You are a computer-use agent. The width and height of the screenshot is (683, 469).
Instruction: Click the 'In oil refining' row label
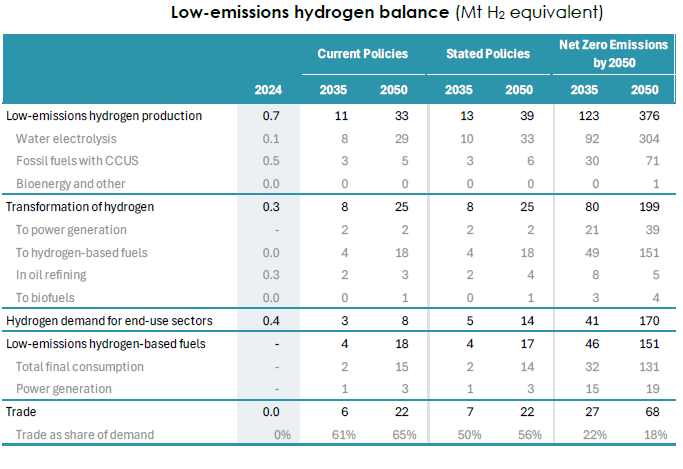point(56,275)
